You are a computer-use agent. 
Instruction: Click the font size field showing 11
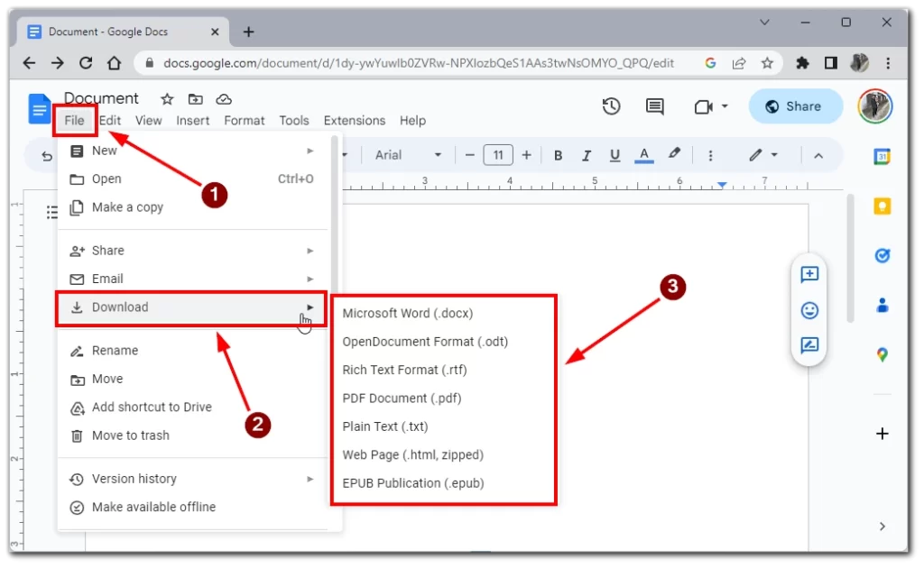pos(498,155)
